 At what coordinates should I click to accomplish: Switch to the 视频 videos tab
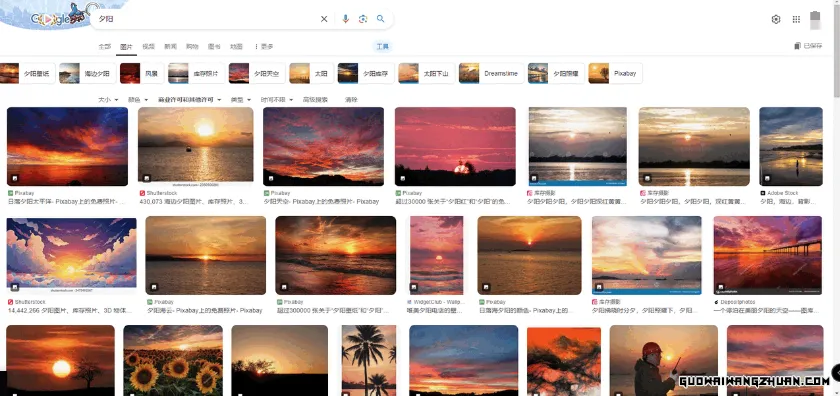(x=148, y=47)
